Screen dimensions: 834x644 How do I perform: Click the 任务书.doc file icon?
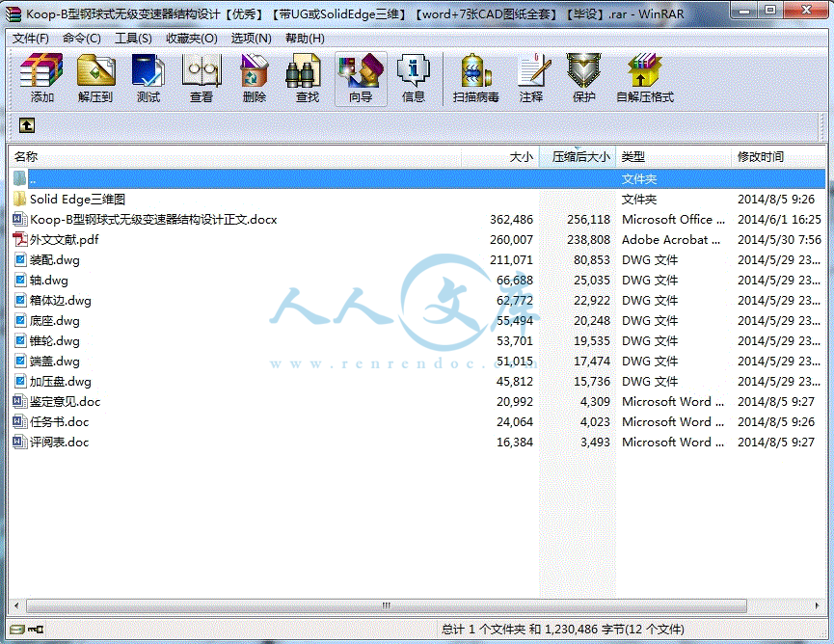pos(19,421)
